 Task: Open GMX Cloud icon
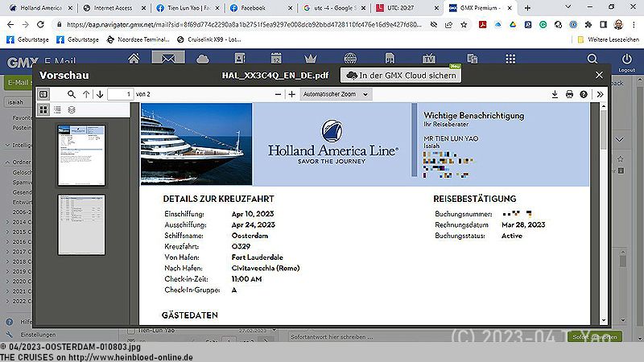[x=203, y=59]
